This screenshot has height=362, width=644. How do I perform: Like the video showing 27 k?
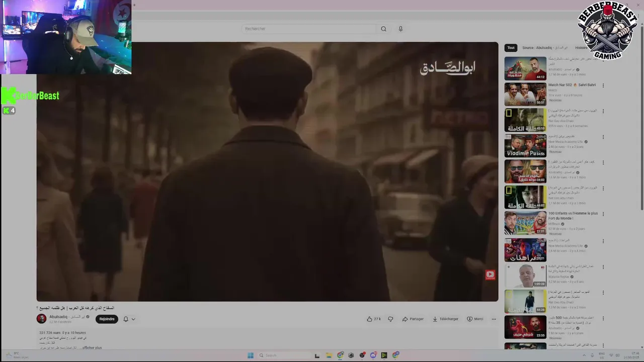(x=373, y=319)
